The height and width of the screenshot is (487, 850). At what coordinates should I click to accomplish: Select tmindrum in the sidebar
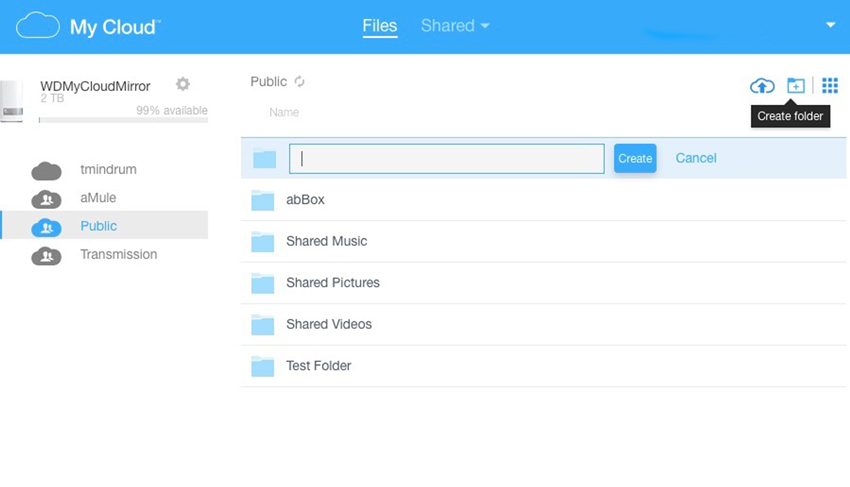tap(108, 169)
